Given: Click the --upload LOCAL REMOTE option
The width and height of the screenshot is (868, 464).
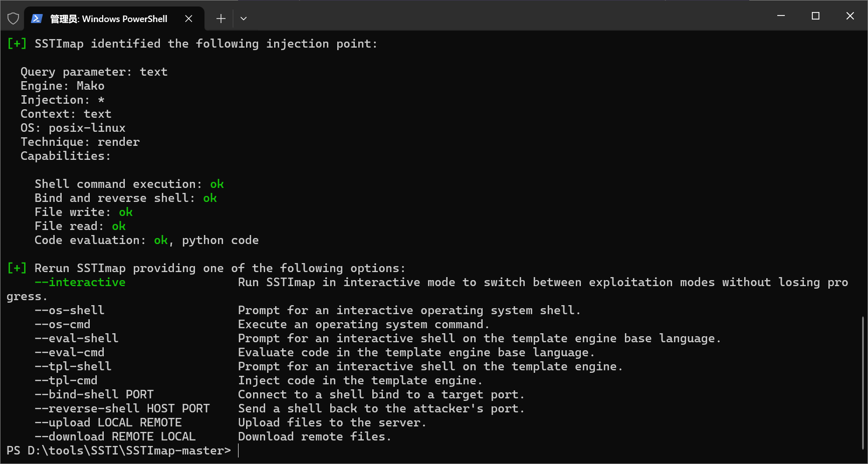Looking at the screenshot, I should (x=108, y=423).
